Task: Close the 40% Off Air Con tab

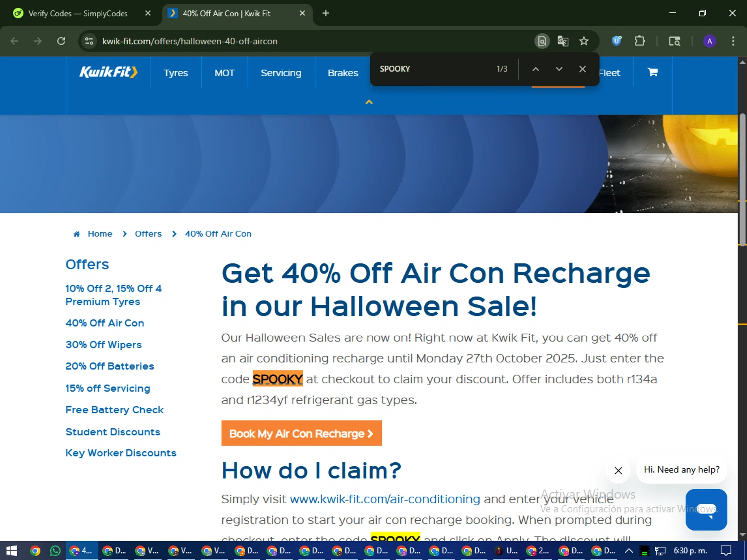Action: tap(302, 13)
